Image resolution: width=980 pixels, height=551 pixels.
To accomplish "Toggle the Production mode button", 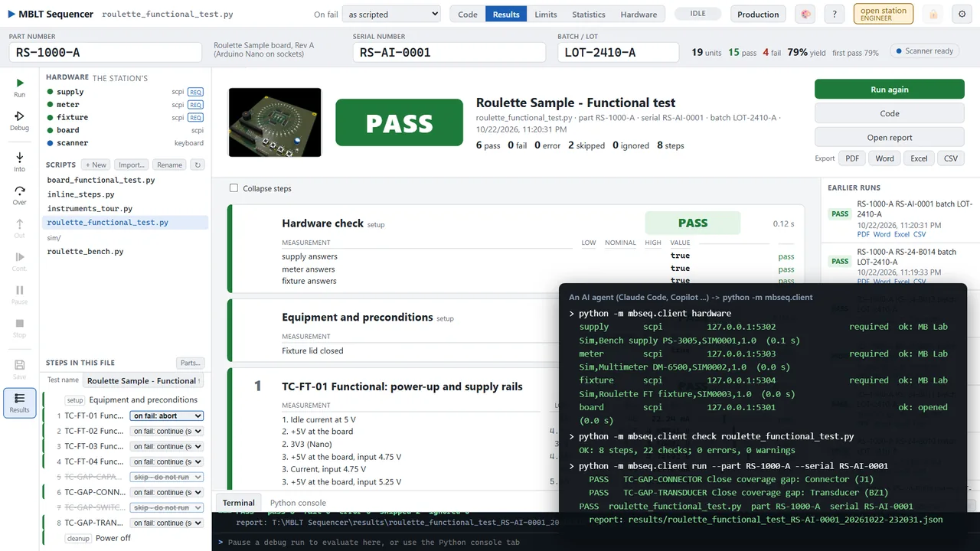I will (758, 14).
